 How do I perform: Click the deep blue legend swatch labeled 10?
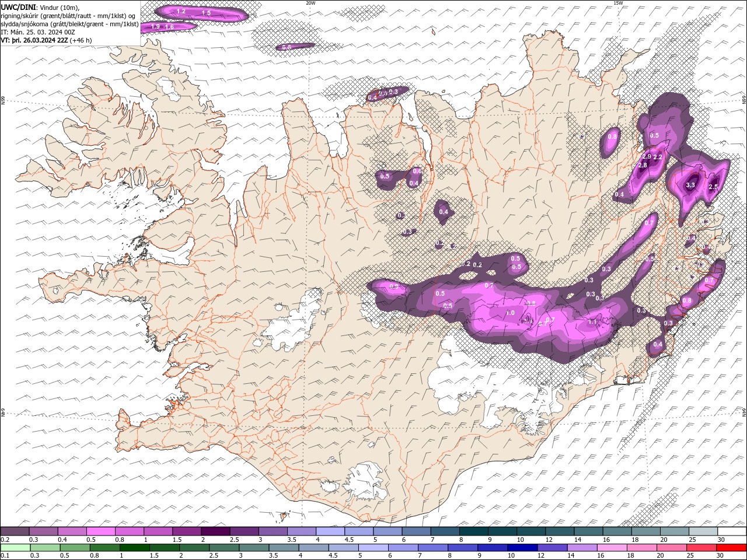click(522, 548)
